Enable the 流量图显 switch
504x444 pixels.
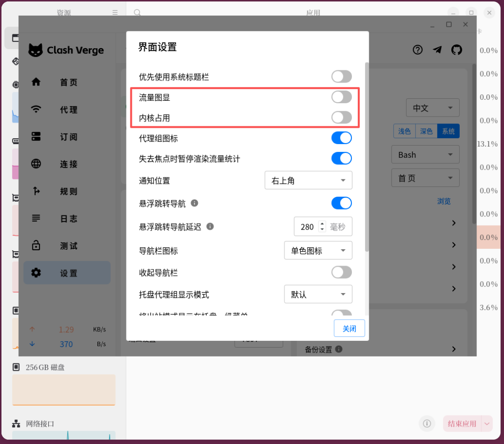tap(342, 97)
